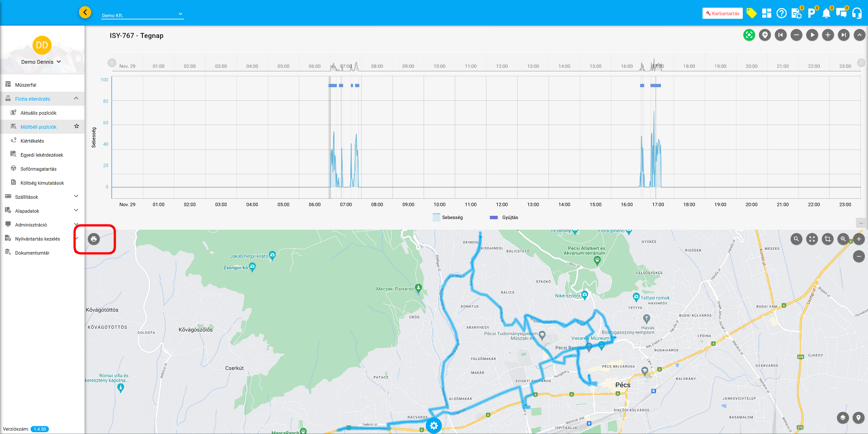Open the headset support icon
868x434 pixels.
click(x=857, y=13)
